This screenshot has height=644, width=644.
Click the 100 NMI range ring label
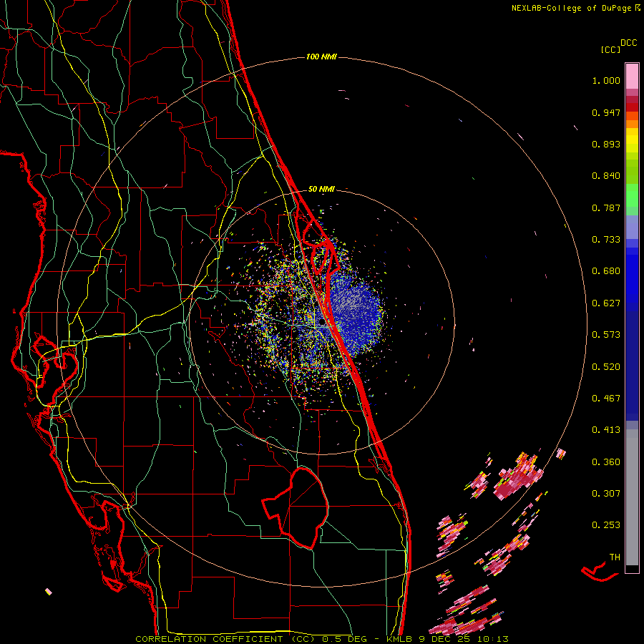(x=321, y=57)
